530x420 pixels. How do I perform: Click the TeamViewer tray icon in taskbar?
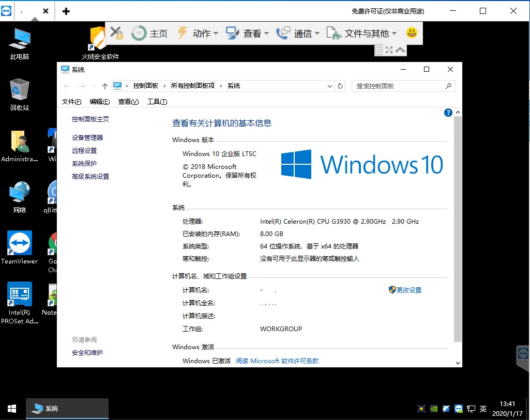458,409
